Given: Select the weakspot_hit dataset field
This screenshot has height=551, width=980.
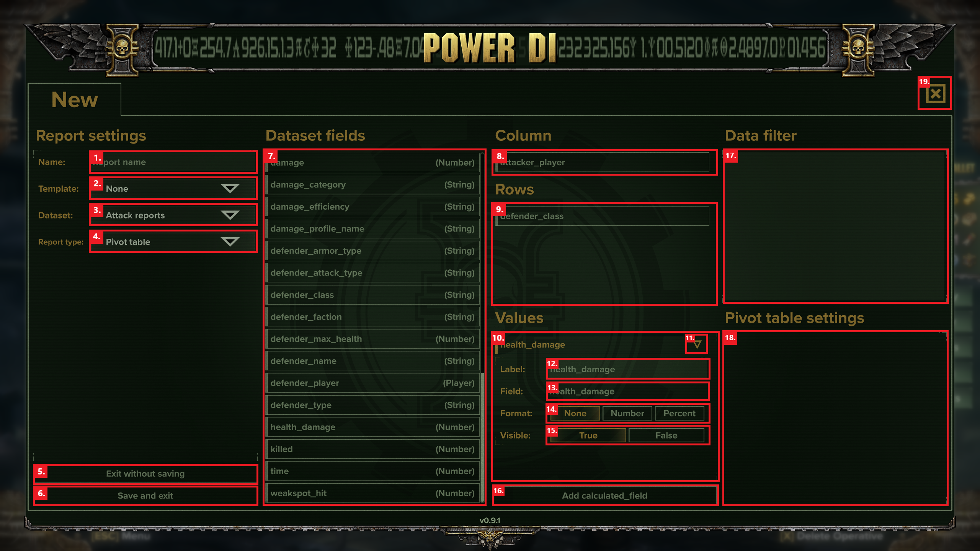Looking at the screenshot, I should (x=372, y=493).
